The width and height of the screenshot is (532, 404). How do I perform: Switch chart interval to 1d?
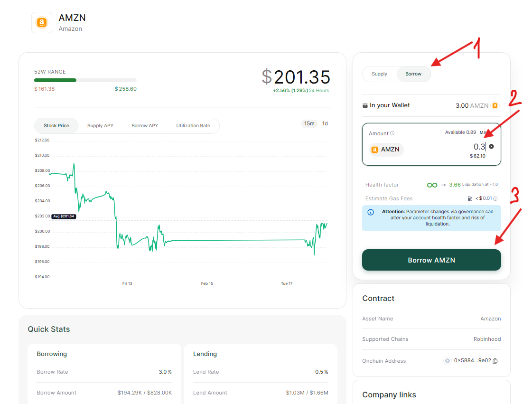[x=325, y=123]
